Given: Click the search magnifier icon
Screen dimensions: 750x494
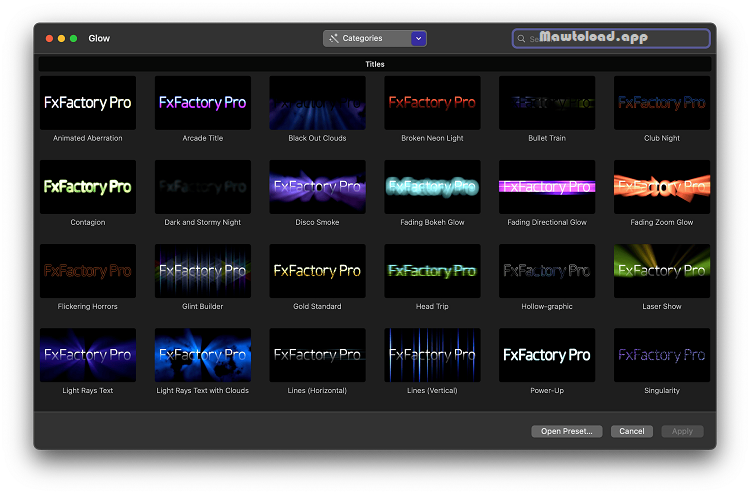Looking at the screenshot, I should pos(521,39).
